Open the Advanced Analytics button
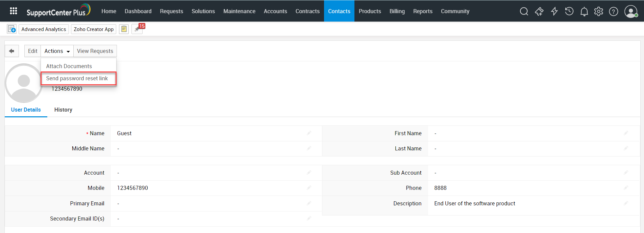 (x=44, y=29)
